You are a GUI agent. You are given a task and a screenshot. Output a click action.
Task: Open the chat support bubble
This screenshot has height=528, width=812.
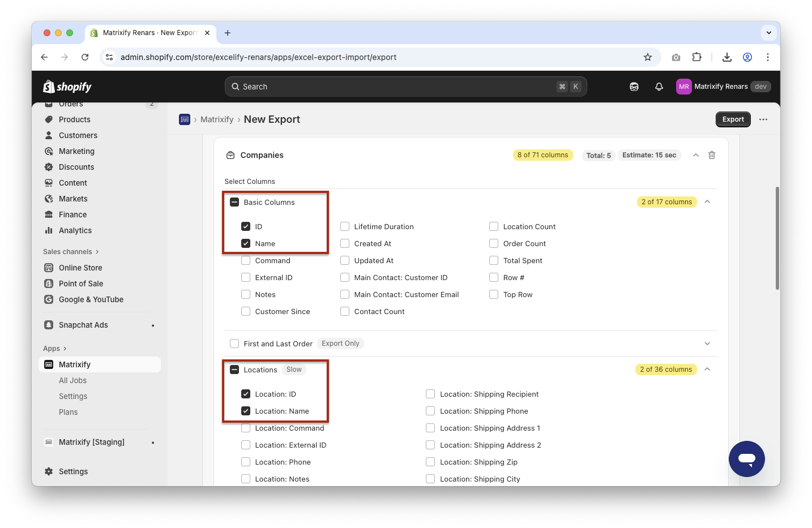[x=746, y=458]
